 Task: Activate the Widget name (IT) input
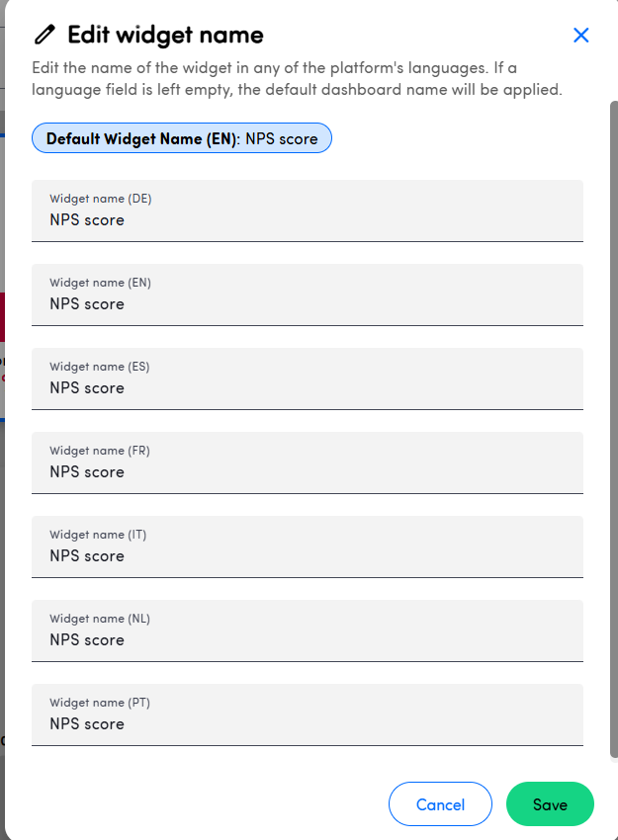pos(308,546)
